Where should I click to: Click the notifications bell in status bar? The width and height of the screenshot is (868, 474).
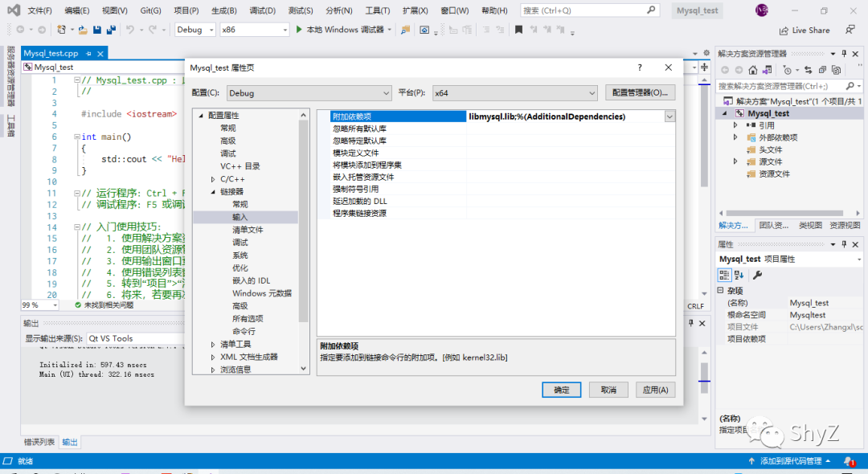click(850, 460)
